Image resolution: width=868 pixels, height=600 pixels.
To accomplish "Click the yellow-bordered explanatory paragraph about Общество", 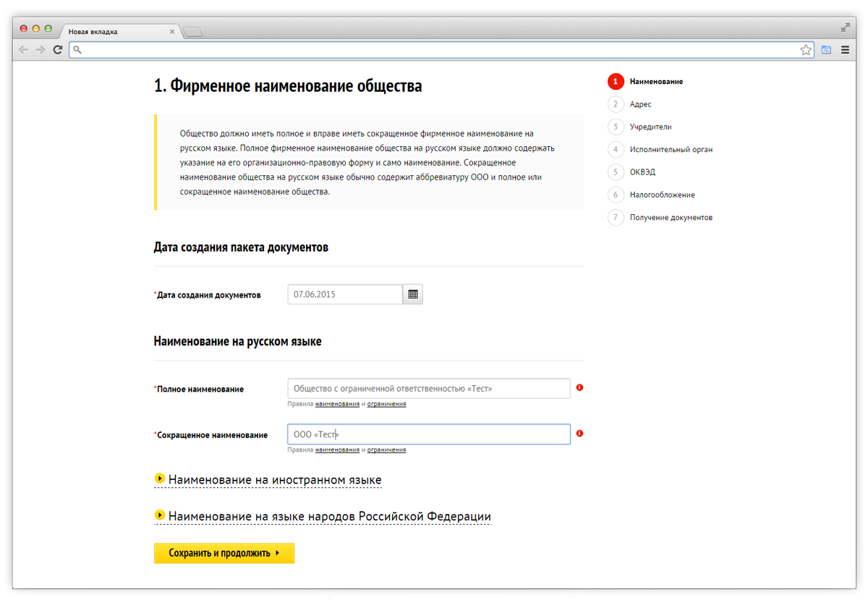I will pos(369,163).
